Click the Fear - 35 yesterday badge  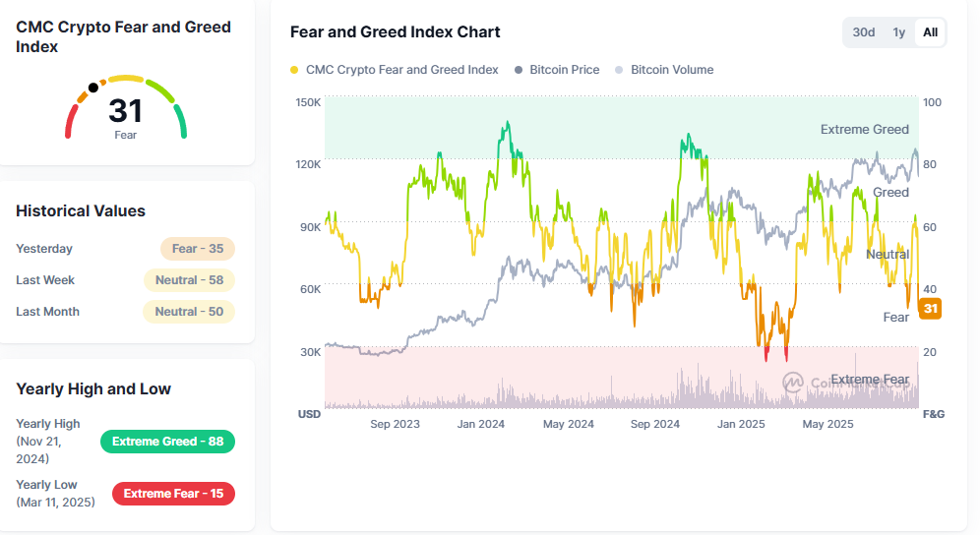point(198,249)
